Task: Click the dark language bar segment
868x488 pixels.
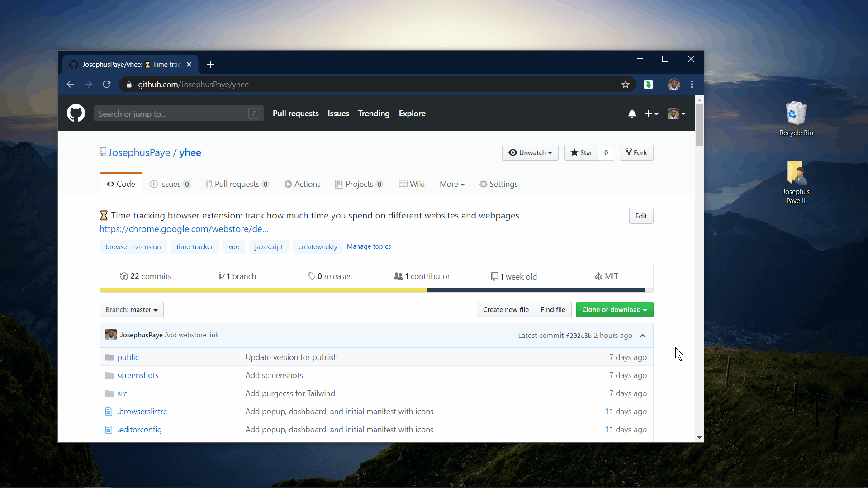Action: tap(536, 290)
